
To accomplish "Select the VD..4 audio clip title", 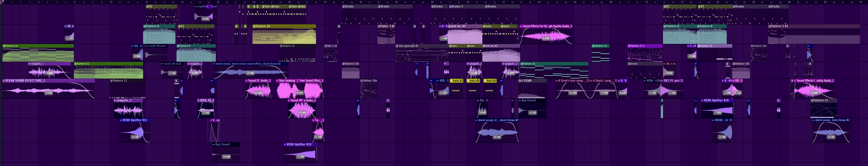I will pos(70,26).
